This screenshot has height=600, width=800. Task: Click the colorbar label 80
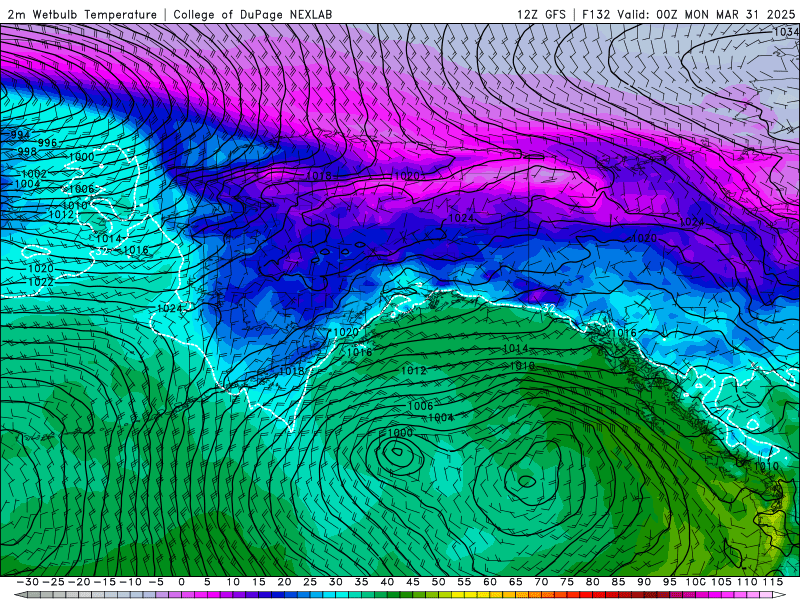592,582
